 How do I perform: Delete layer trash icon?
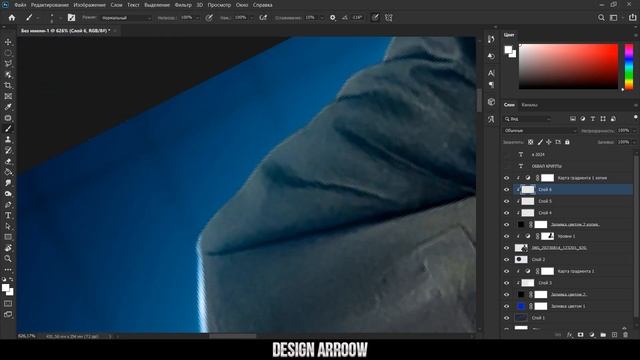tap(626, 335)
